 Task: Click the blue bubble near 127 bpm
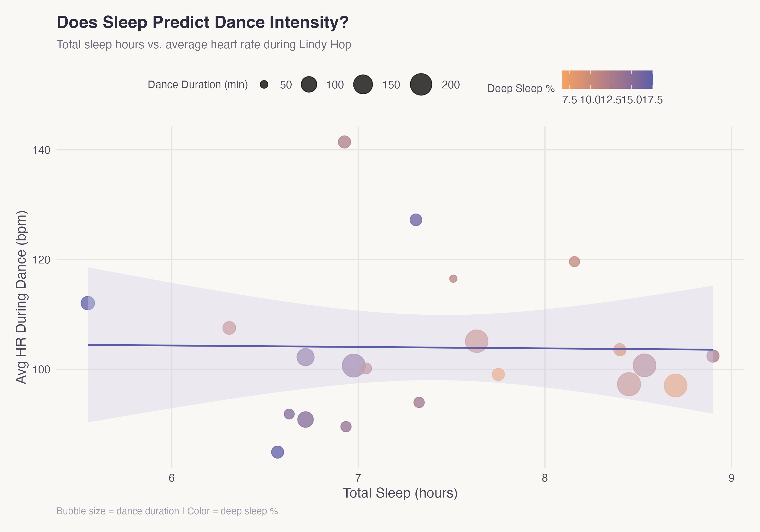[416, 220]
